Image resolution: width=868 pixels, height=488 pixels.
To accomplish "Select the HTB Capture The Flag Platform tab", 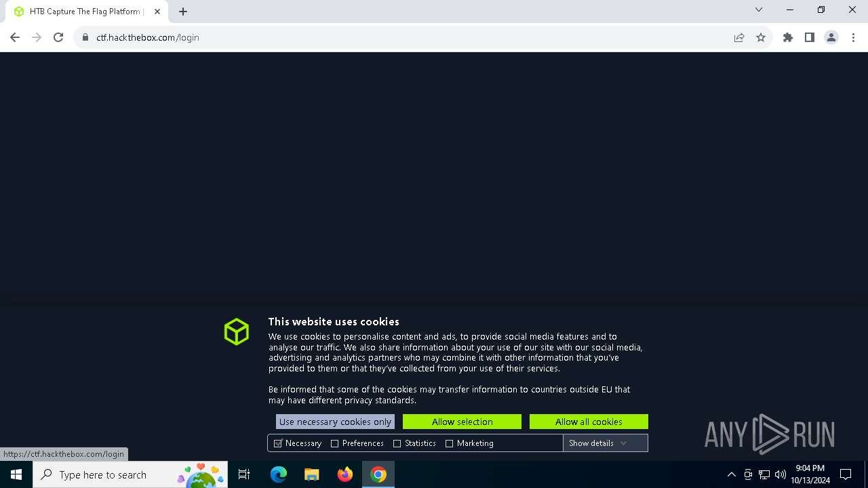I will coord(86,12).
